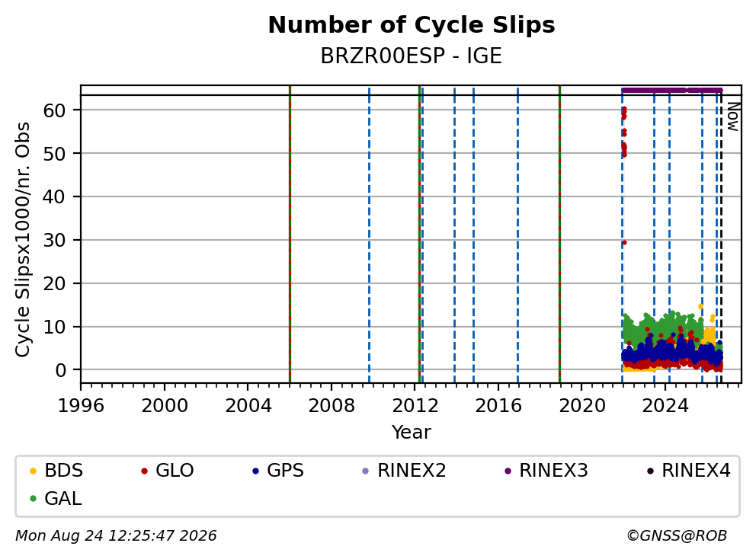Click the 2004 tick label on year axis

248,406
